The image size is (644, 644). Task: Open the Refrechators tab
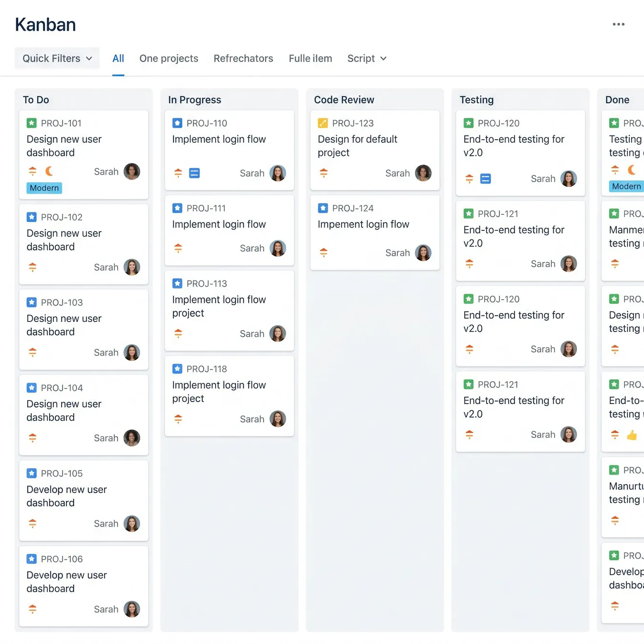243,58
